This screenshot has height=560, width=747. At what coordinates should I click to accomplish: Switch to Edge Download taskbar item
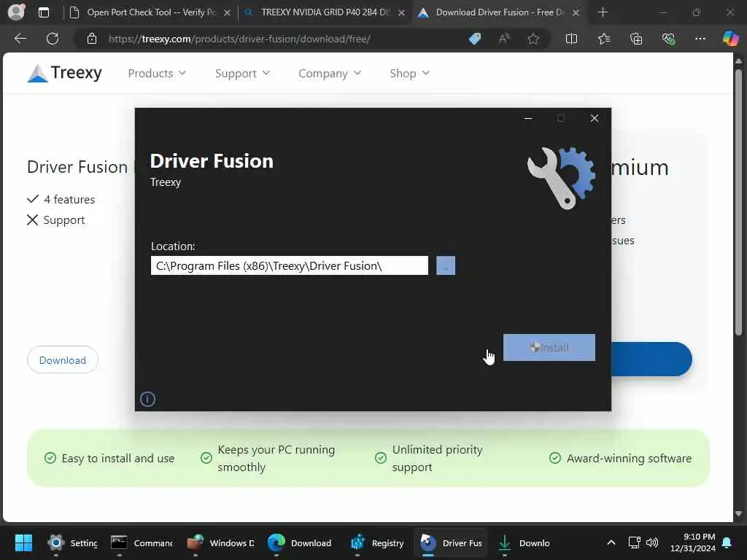(x=299, y=542)
